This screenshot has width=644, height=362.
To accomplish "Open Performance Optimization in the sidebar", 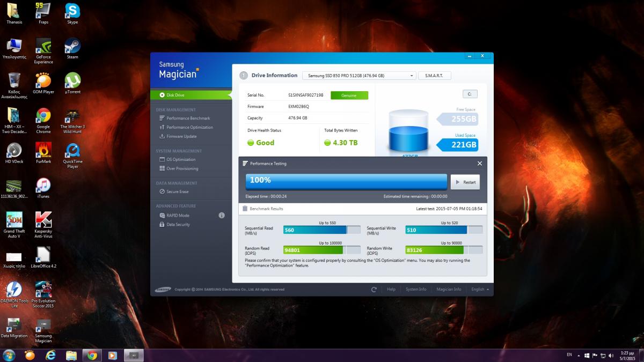I will (186, 127).
